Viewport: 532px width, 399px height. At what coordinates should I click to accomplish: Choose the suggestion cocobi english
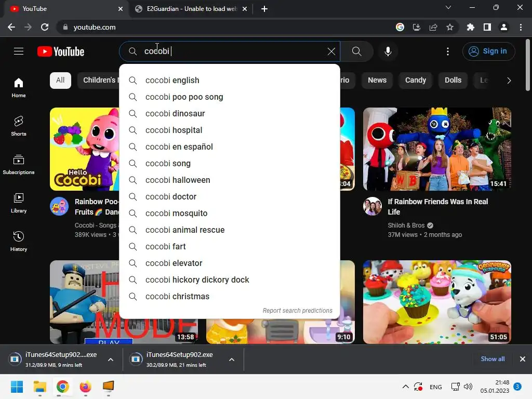[230, 81]
